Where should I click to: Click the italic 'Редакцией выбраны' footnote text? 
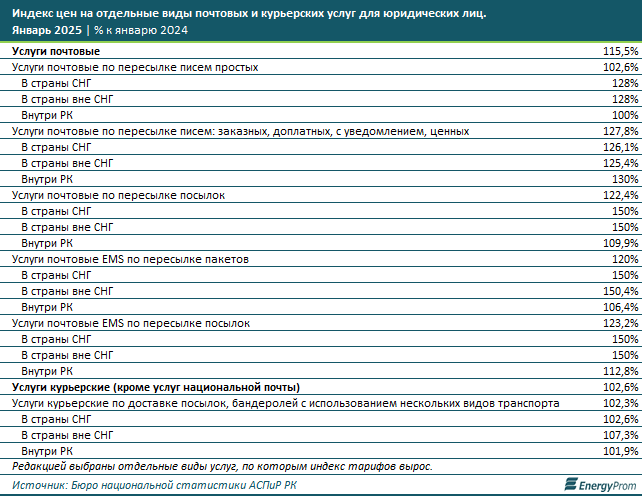pos(222,466)
